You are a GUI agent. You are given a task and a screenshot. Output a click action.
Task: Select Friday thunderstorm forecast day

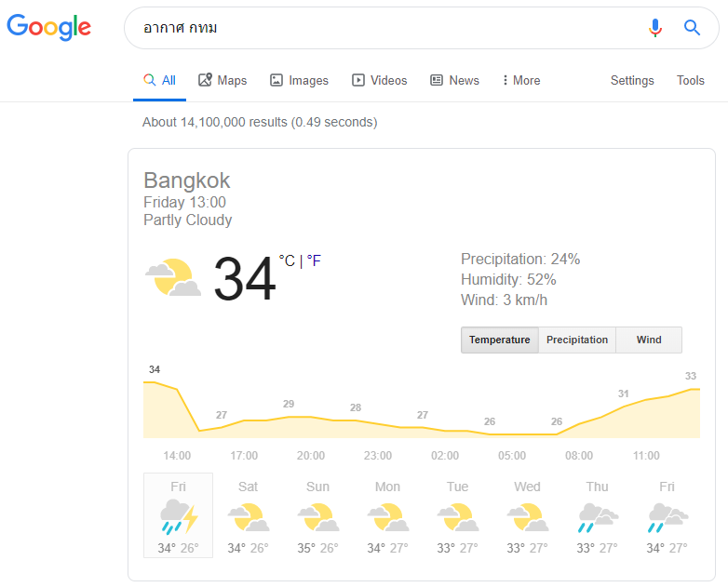coord(178,515)
